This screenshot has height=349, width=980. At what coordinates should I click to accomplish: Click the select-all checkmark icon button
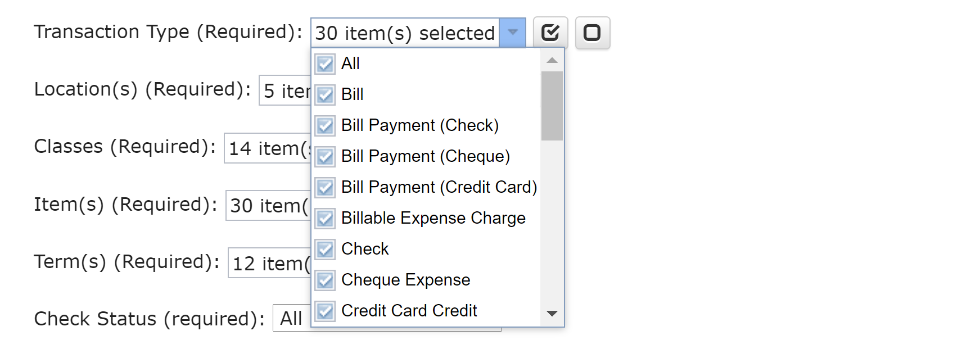point(550,33)
